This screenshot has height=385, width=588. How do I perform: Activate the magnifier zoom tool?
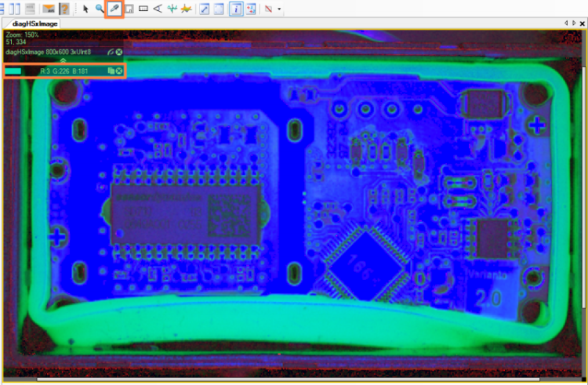tap(100, 9)
